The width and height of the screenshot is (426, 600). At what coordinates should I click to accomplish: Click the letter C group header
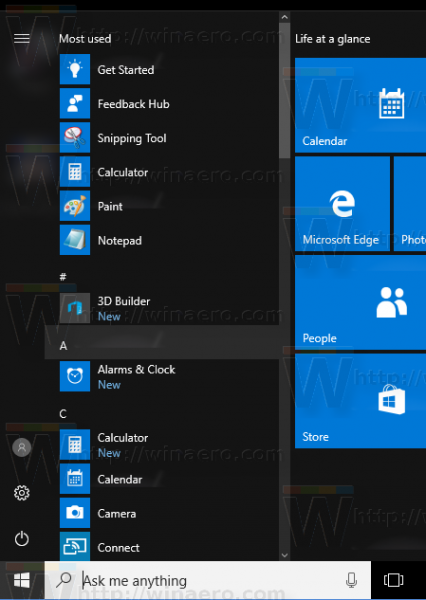(x=63, y=414)
